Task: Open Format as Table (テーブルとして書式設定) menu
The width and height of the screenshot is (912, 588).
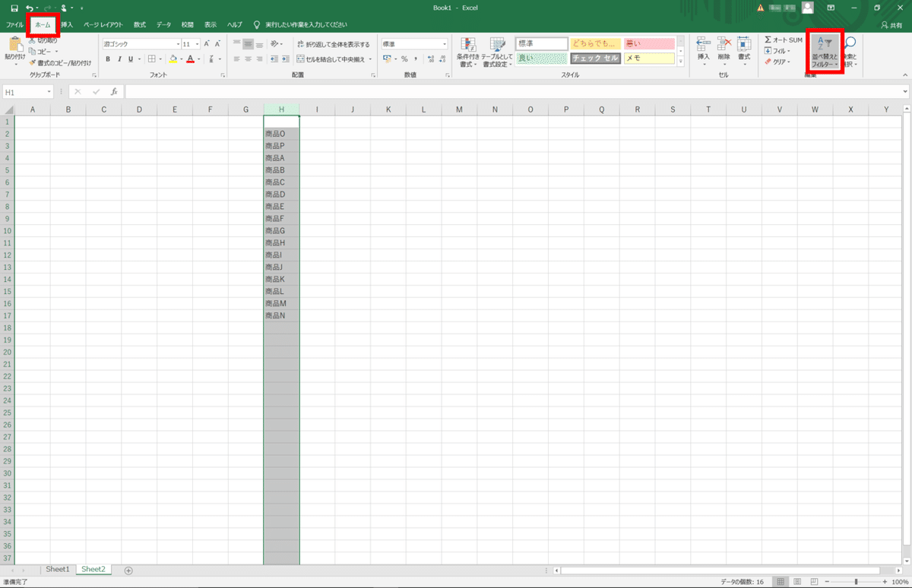Action: [496, 52]
